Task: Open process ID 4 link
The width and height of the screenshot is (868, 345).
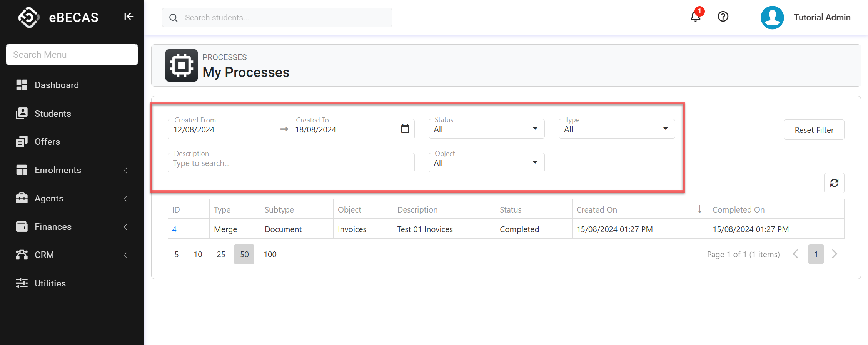Action: pyautogui.click(x=174, y=229)
